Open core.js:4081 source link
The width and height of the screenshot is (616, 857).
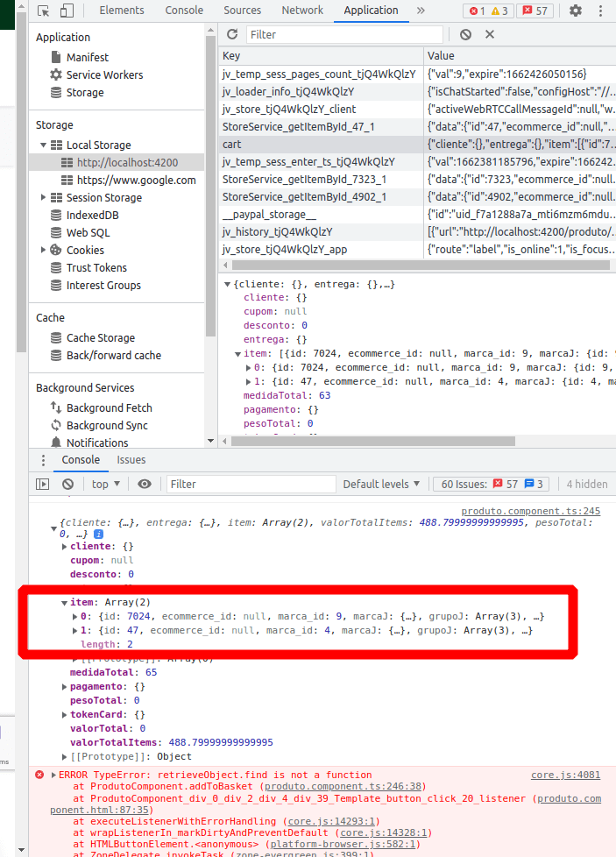(566, 775)
